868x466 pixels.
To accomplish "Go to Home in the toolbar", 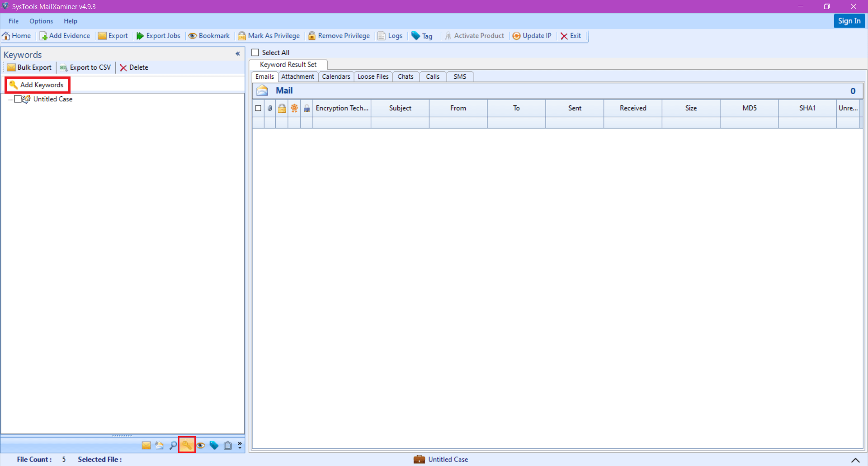I will (x=16, y=36).
